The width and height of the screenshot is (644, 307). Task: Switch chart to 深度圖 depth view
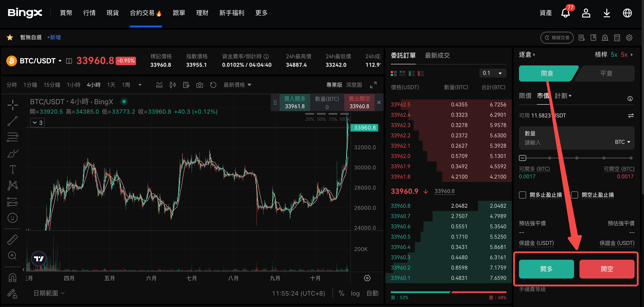click(354, 85)
